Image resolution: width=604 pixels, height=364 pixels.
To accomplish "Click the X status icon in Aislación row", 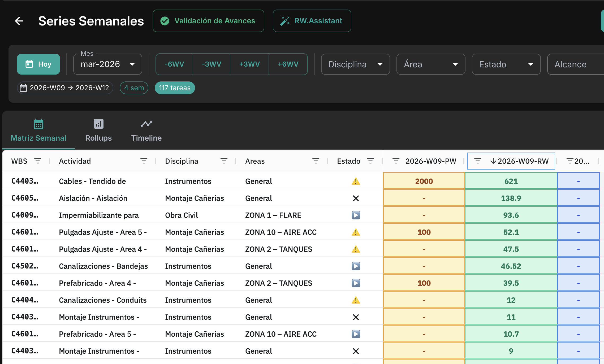I will click(x=356, y=198).
